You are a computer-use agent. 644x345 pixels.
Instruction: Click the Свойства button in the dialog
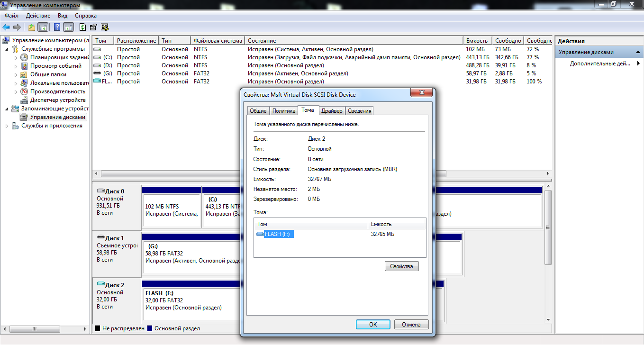coord(401,266)
